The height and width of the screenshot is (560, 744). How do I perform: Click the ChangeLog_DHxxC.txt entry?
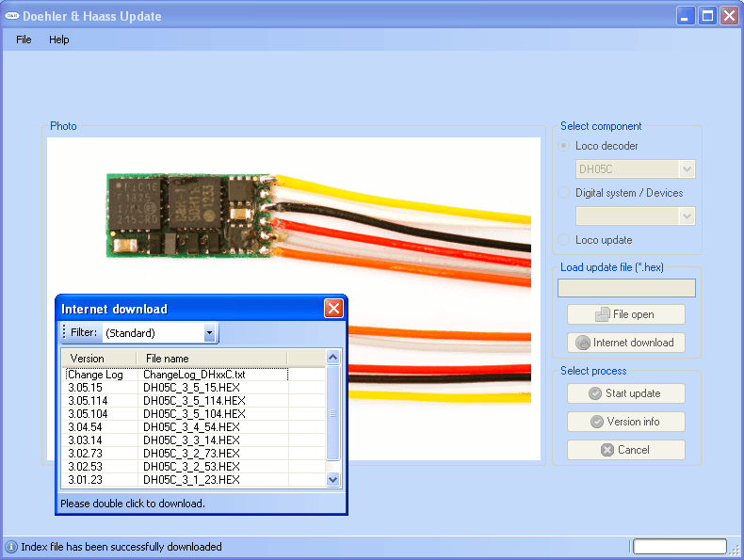[194, 375]
